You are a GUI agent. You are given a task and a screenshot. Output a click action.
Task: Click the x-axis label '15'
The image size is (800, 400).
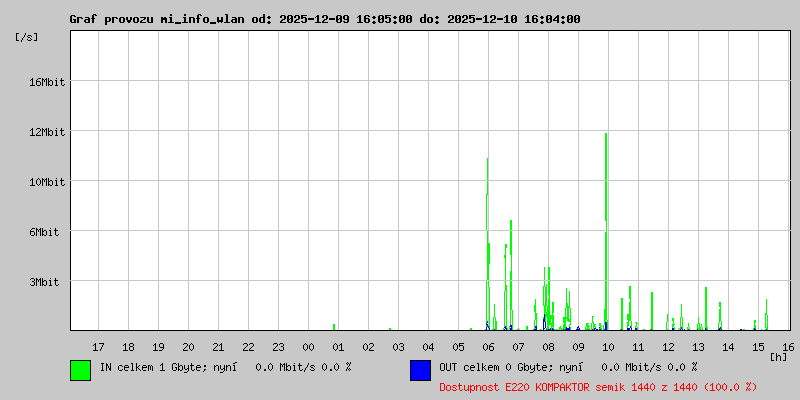758,347
